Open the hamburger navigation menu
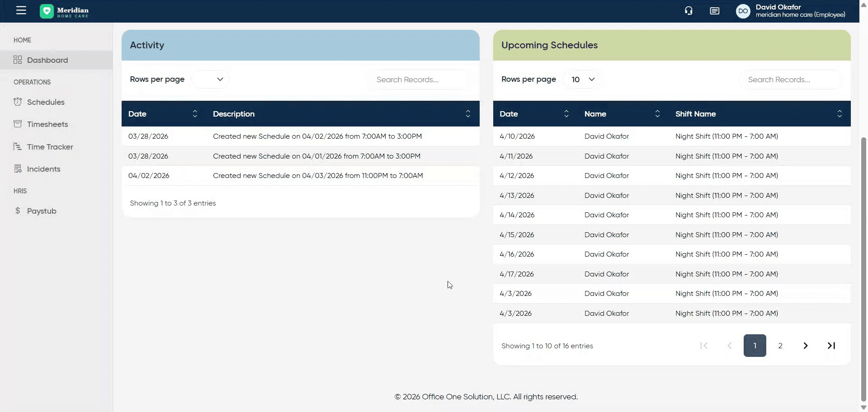868x412 pixels. click(x=21, y=10)
